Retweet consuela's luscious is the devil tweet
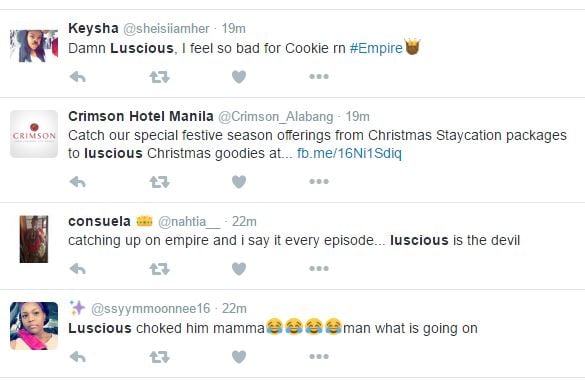Screen dimensions: 585x380 [159, 269]
